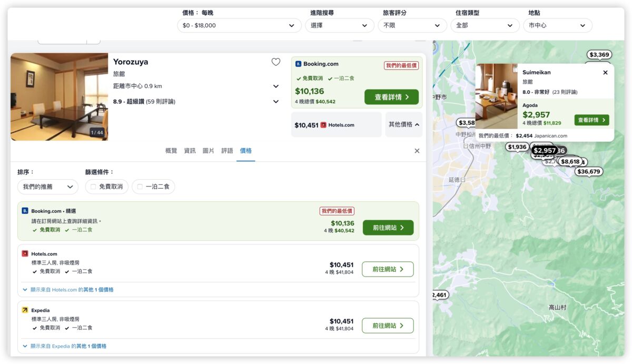Save Yorozuya with the heart icon
The image size is (632, 364).
276,62
